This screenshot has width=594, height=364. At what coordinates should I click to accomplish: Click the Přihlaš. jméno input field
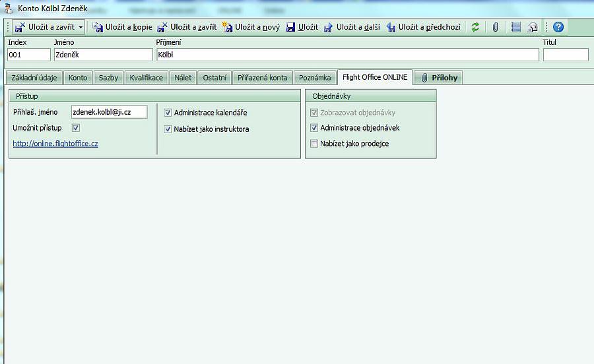(x=109, y=113)
